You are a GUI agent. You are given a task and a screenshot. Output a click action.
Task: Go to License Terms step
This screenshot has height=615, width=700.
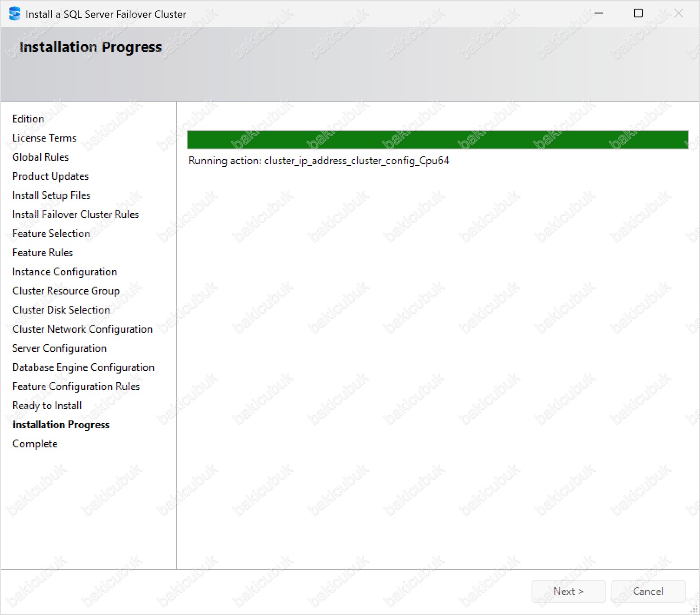click(x=44, y=138)
